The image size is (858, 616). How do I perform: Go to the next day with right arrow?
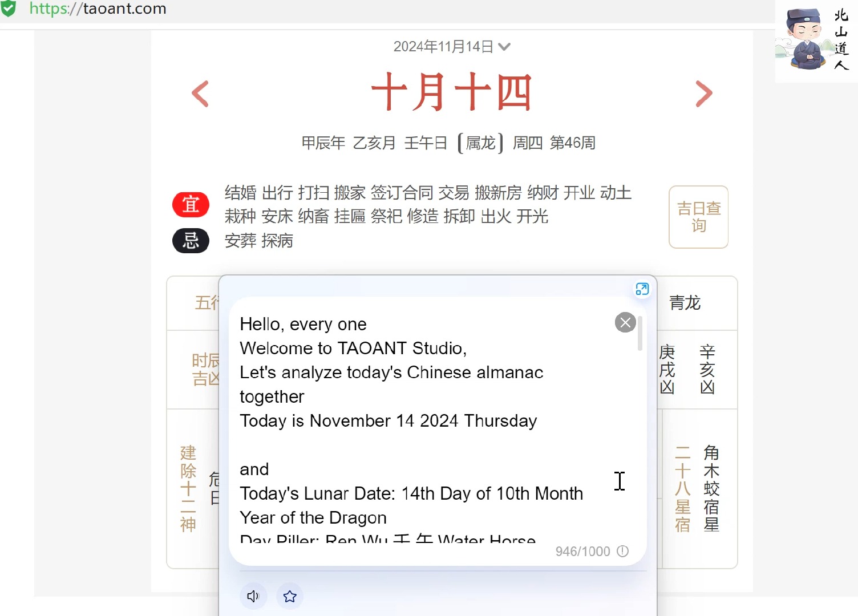[704, 94]
